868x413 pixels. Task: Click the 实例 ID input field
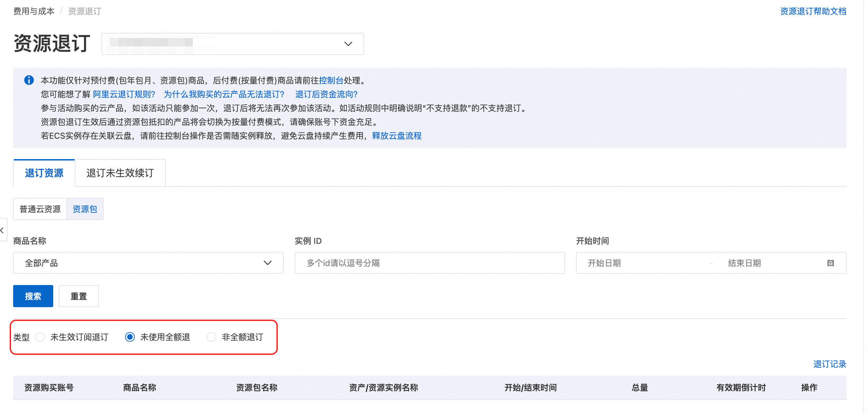pos(430,263)
